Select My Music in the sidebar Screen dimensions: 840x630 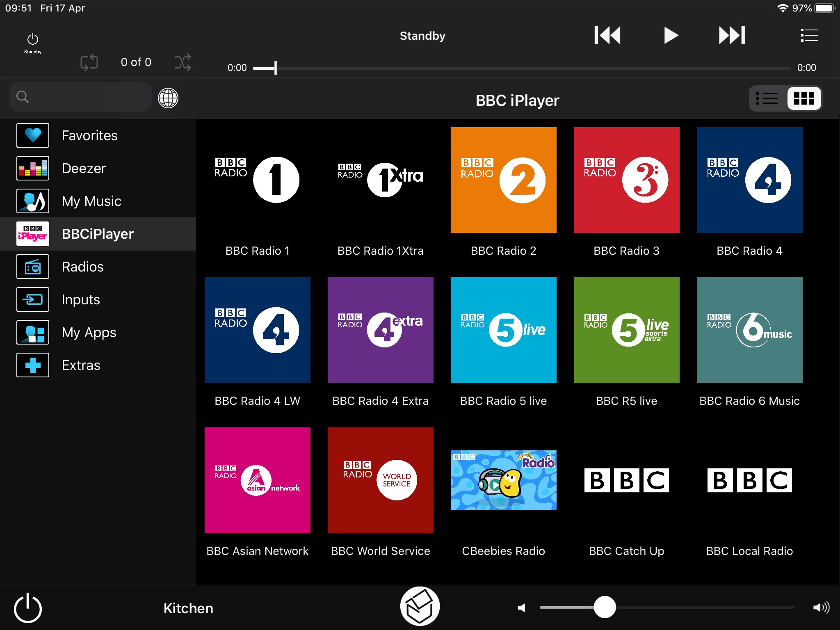click(x=91, y=201)
